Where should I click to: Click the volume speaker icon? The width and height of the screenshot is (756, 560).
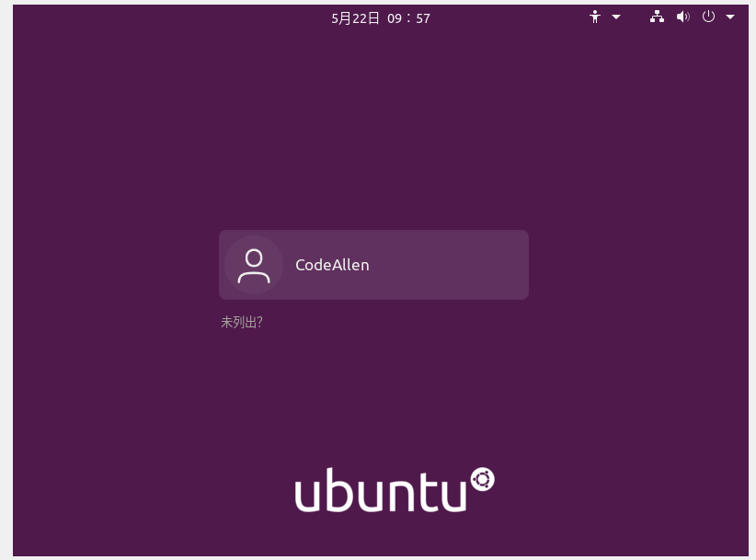point(682,17)
